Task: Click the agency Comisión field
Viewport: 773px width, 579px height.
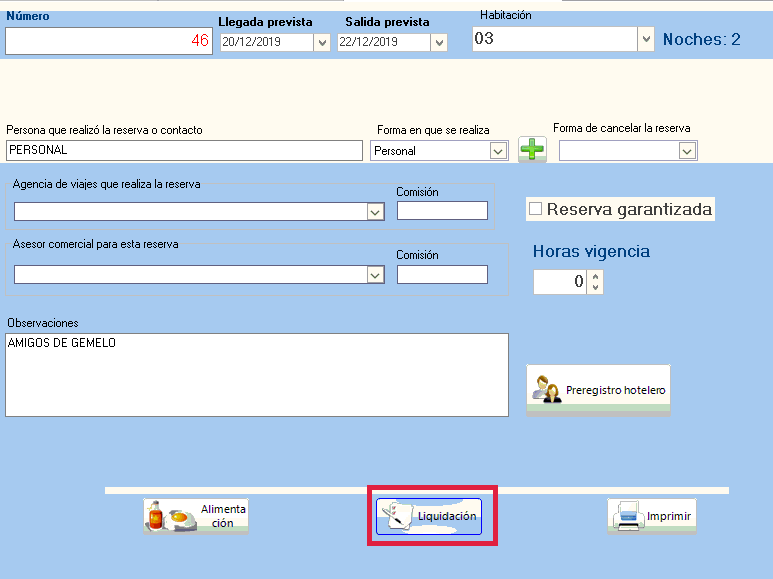Action: click(442, 211)
